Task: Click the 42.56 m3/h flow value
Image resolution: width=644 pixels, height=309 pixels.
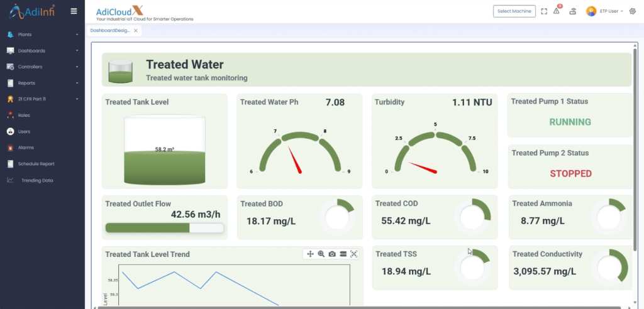Action: [197, 214]
